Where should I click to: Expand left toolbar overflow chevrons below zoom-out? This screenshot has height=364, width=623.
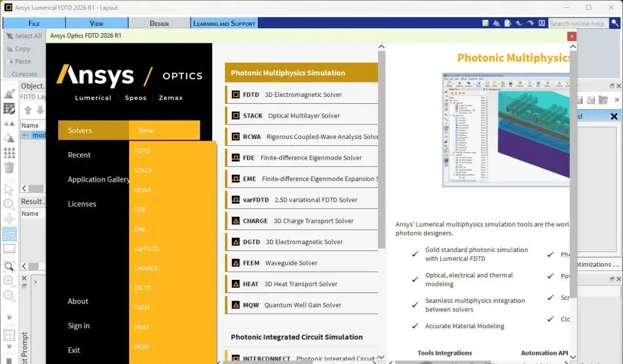point(9,317)
